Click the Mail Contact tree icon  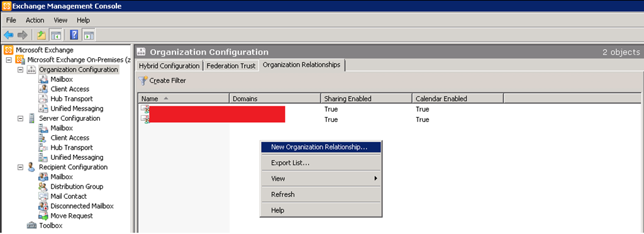[x=43, y=197]
